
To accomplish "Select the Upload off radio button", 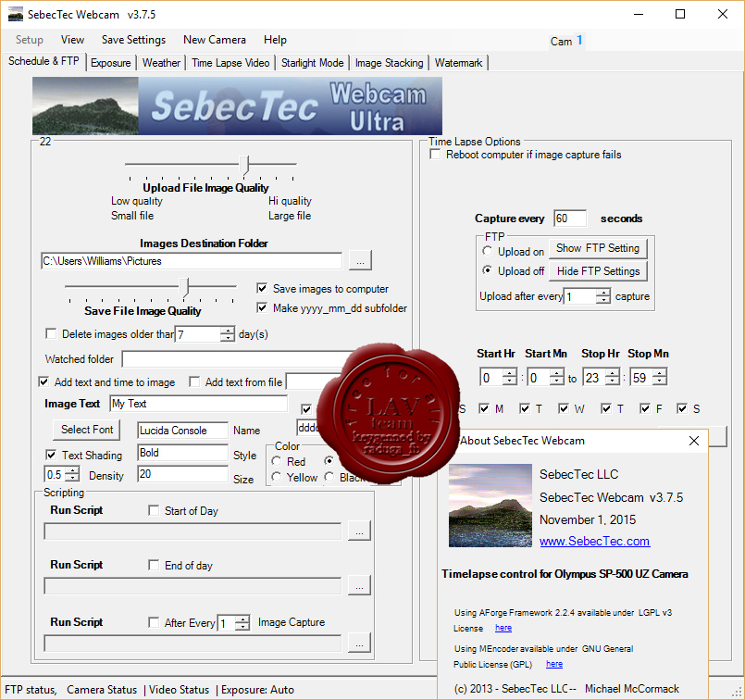I will click(487, 270).
